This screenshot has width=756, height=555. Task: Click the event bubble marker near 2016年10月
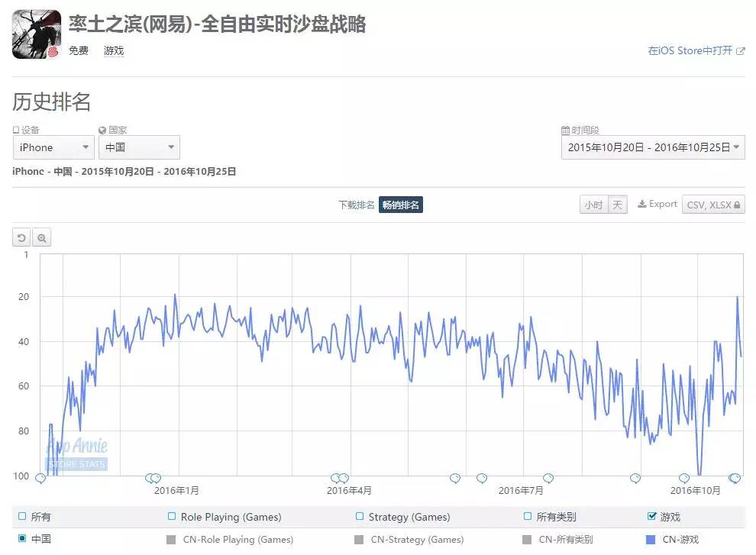coord(684,478)
